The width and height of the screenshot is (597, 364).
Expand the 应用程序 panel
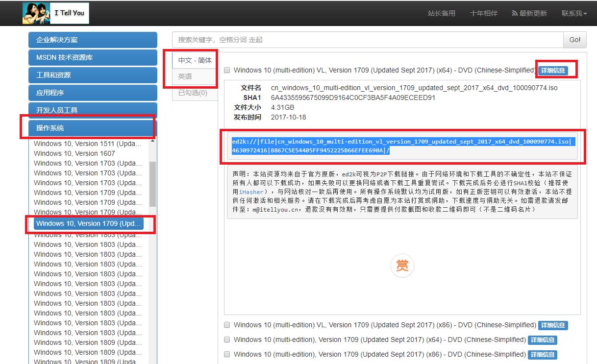click(93, 93)
